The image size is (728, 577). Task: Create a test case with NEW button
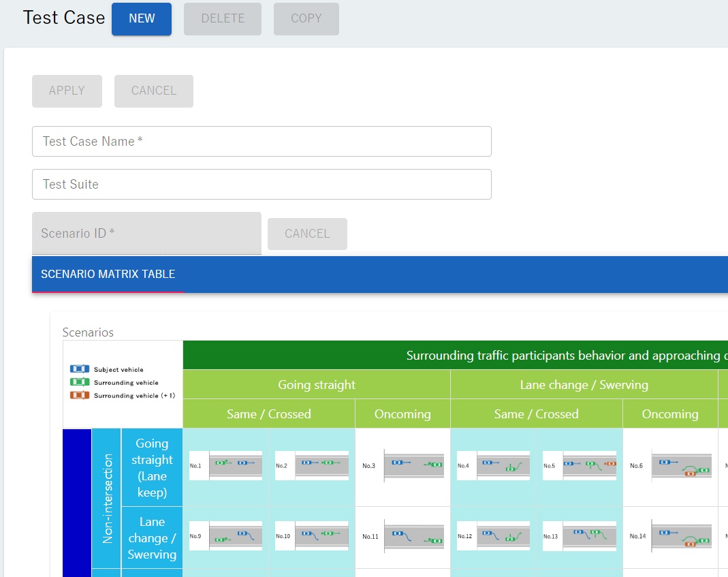[x=142, y=18]
